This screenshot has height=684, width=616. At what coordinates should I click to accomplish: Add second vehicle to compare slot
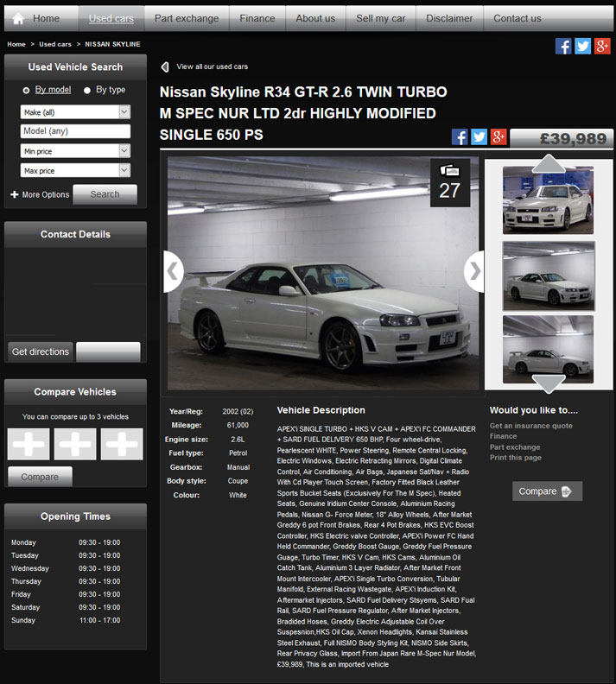tap(75, 444)
